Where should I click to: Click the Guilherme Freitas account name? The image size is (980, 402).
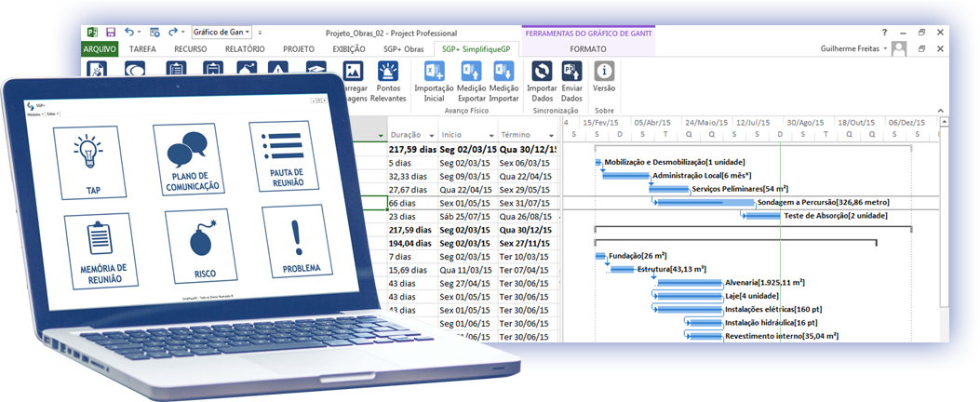(x=850, y=48)
